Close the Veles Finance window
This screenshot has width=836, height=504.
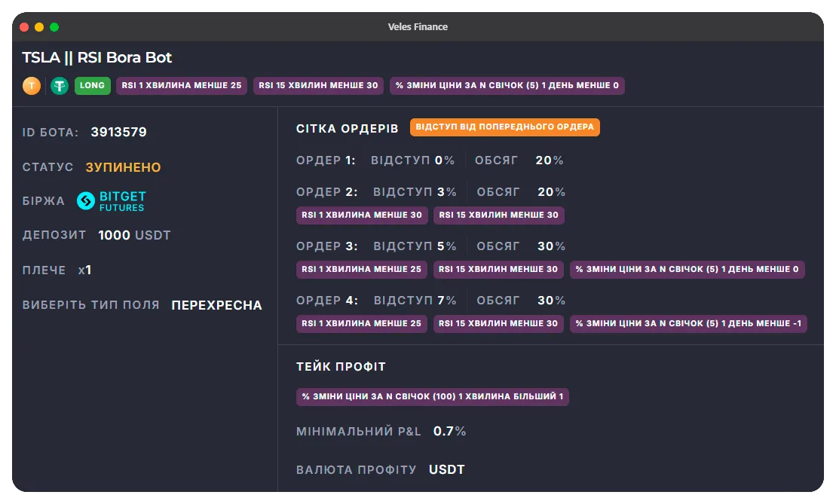click(24, 27)
